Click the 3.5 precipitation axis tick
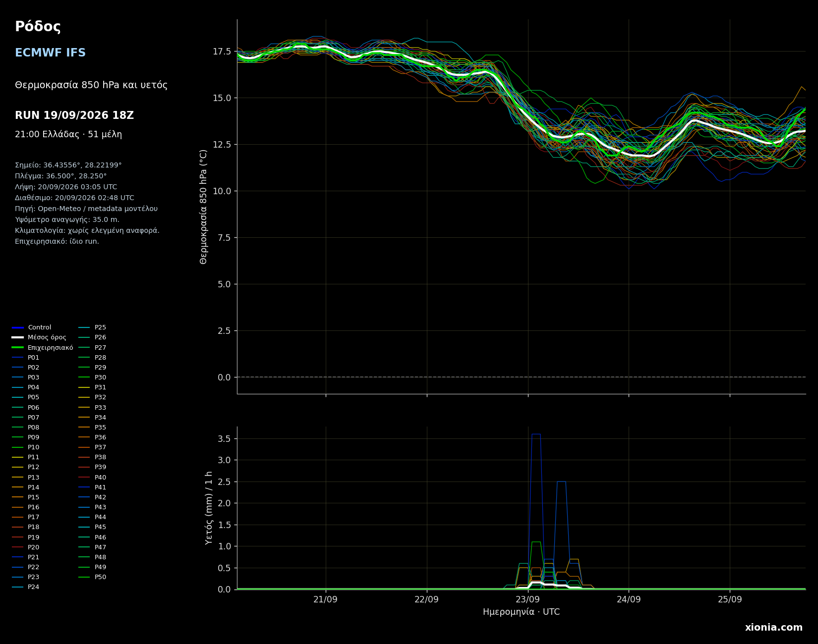Viewport: 818px width, 644px height. tap(224, 439)
